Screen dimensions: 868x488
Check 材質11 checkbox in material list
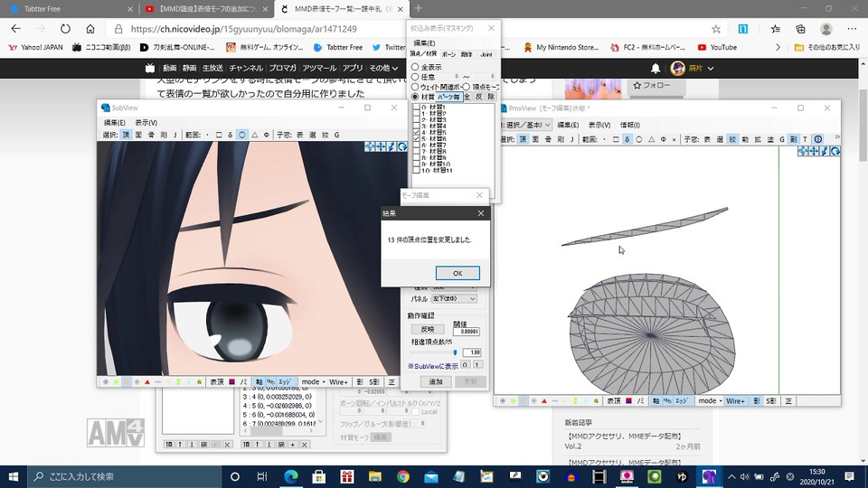pos(416,171)
